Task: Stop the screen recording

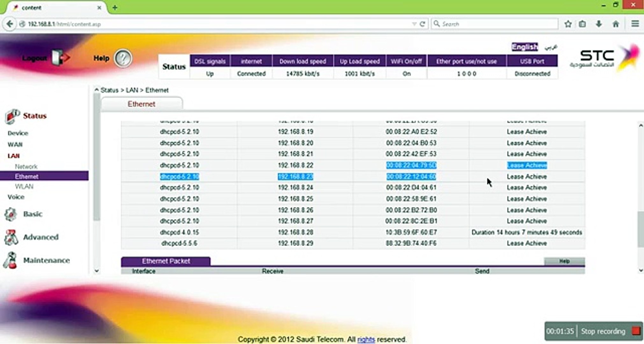Action: click(636, 331)
